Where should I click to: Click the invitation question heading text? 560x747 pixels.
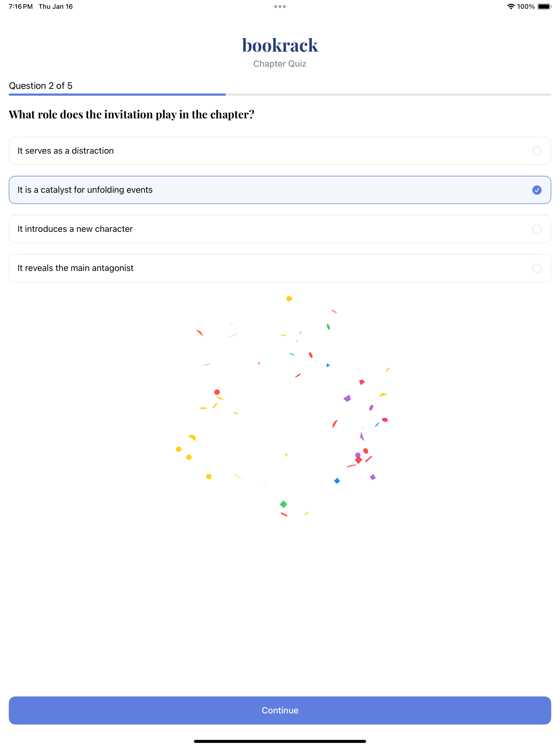coord(132,115)
